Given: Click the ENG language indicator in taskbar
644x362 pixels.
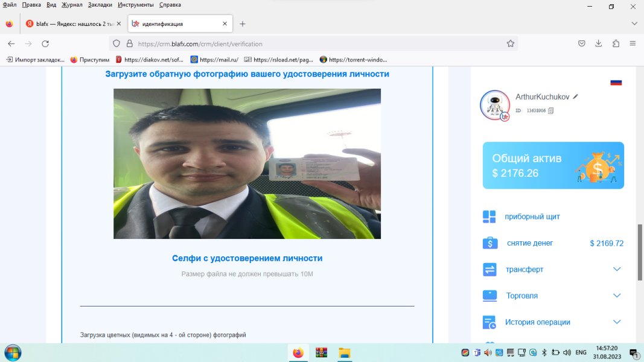Looking at the screenshot, I should pyautogui.click(x=581, y=352).
